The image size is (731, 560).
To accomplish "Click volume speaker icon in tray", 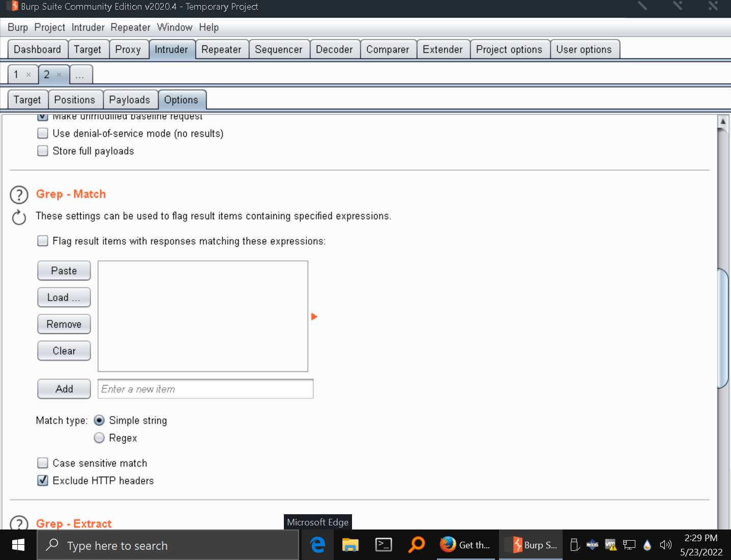I will 665,545.
